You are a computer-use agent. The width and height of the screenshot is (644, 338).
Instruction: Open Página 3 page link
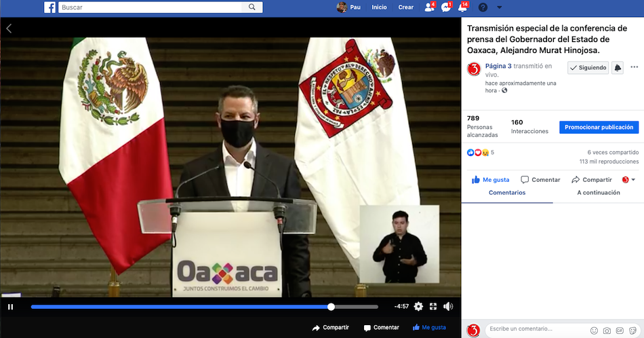tap(498, 66)
